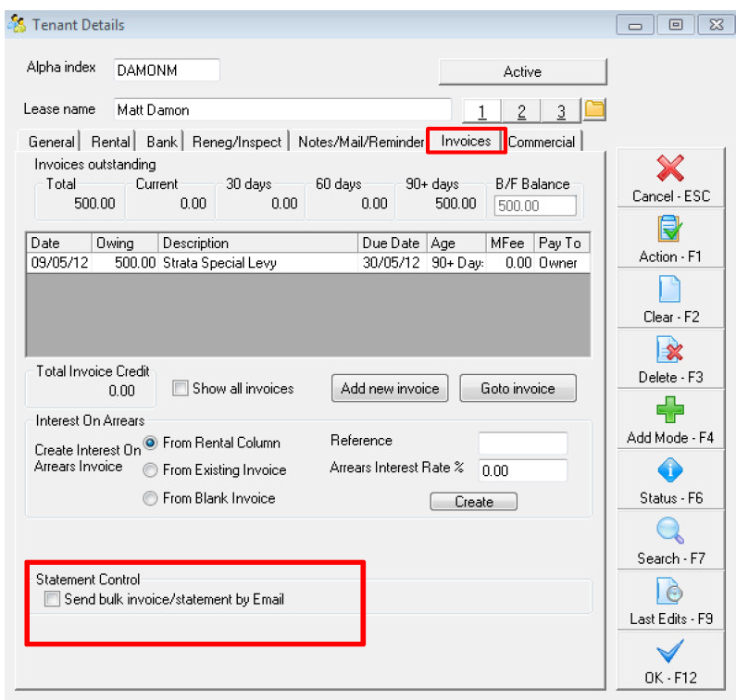Click the Arrears Interest Rate % field
The image size is (736, 700).
click(x=523, y=470)
